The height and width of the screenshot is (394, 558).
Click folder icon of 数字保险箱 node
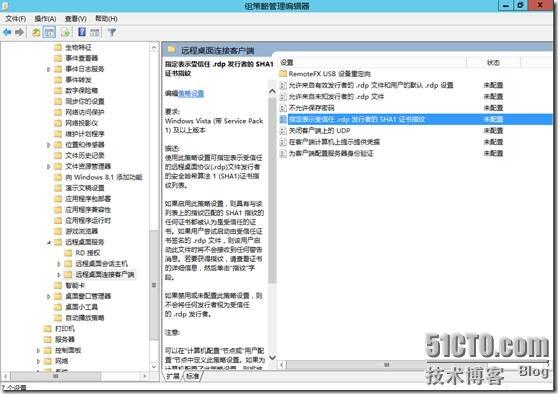click(58, 90)
